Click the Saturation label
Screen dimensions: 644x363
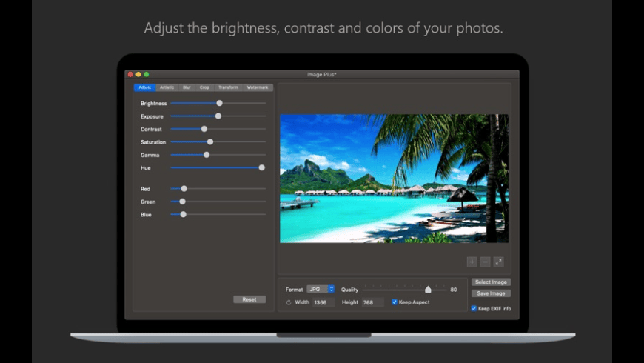(x=153, y=142)
